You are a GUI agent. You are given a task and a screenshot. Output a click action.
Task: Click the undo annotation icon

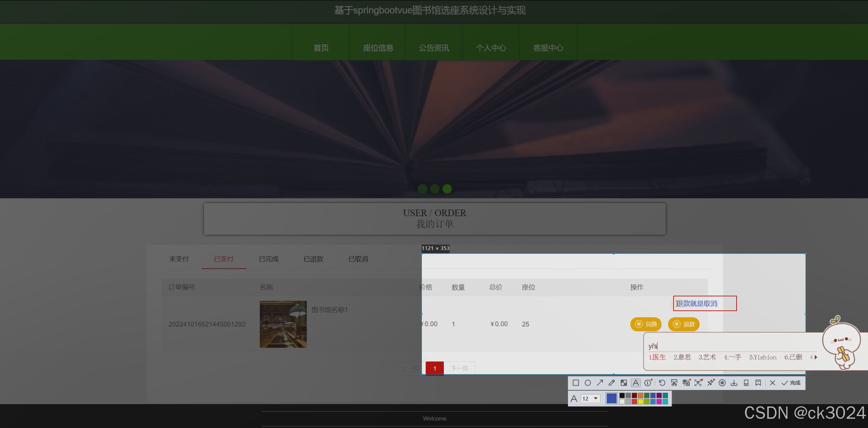pos(662,383)
